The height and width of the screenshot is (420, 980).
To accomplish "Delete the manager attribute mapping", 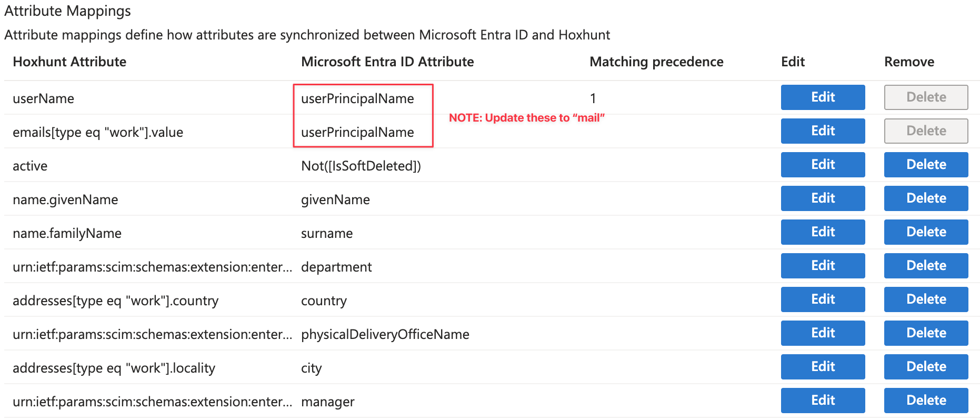I will [926, 401].
